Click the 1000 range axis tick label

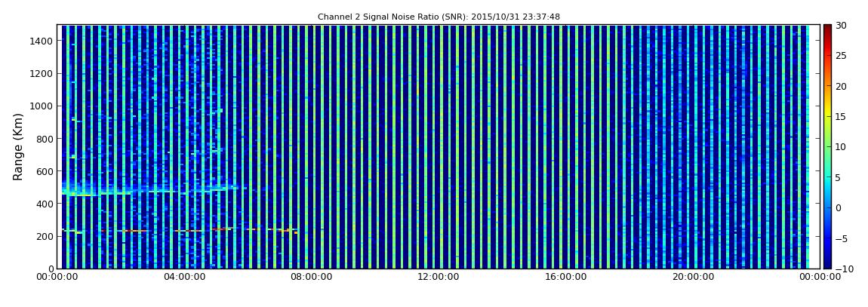pos(42,106)
